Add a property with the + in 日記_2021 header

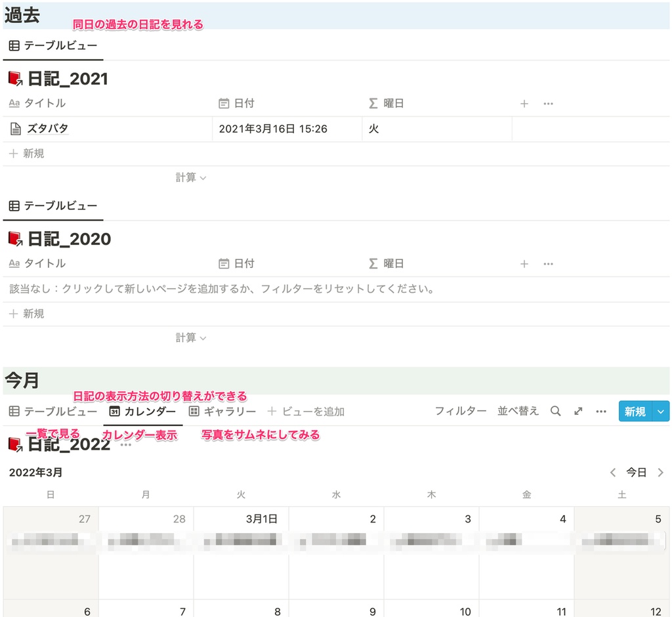[x=524, y=103]
